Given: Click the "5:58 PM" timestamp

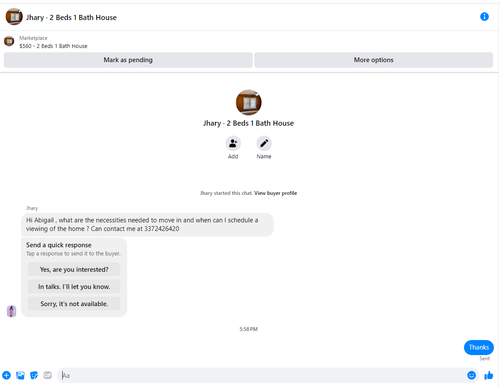Looking at the screenshot, I should pos(249,329).
